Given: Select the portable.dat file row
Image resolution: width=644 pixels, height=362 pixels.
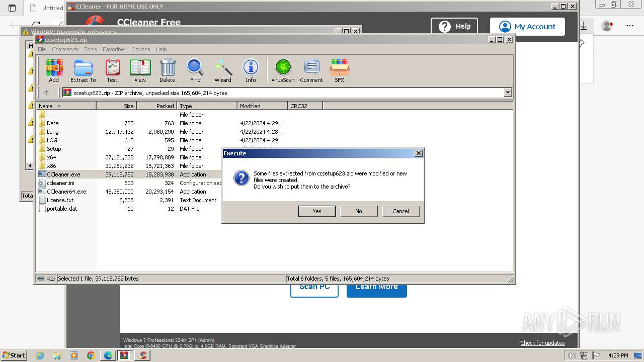Looking at the screenshot, I should [x=129, y=209].
